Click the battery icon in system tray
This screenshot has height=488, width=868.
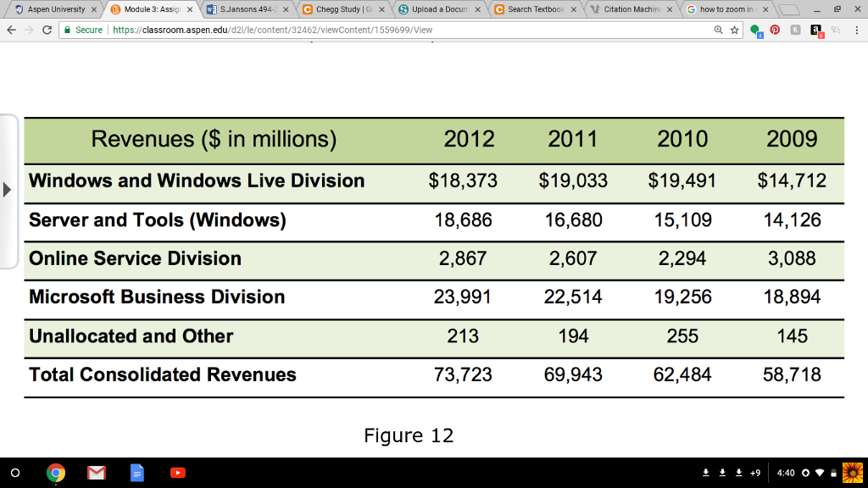(x=834, y=473)
